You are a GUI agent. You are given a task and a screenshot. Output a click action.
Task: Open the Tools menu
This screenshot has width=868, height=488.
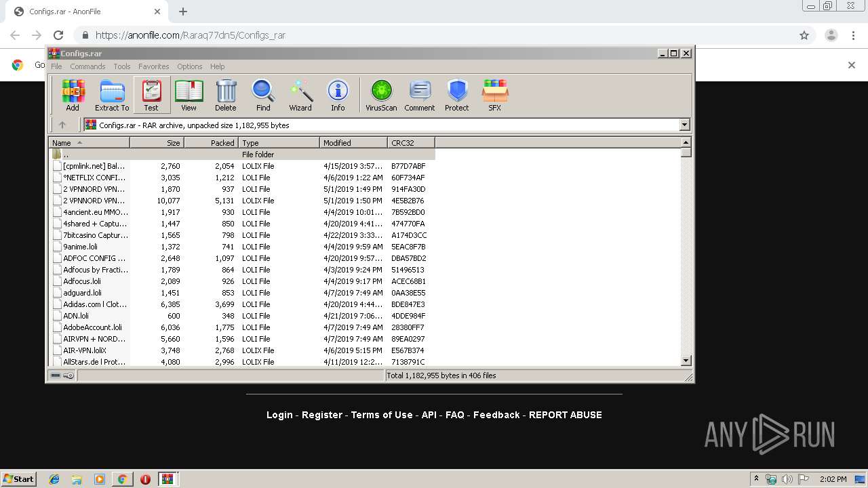[122, 66]
